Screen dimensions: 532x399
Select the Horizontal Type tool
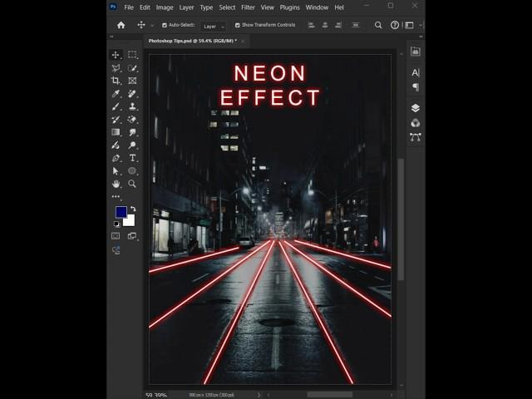(x=132, y=158)
